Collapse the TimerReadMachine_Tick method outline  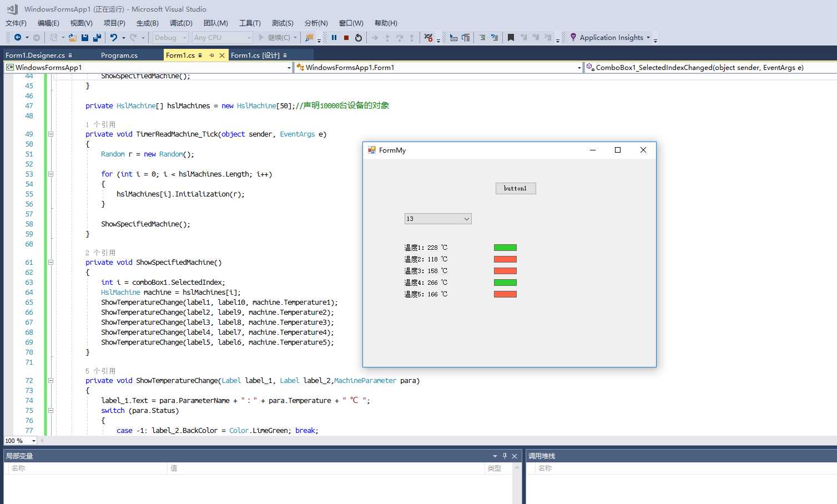[x=51, y=134]
